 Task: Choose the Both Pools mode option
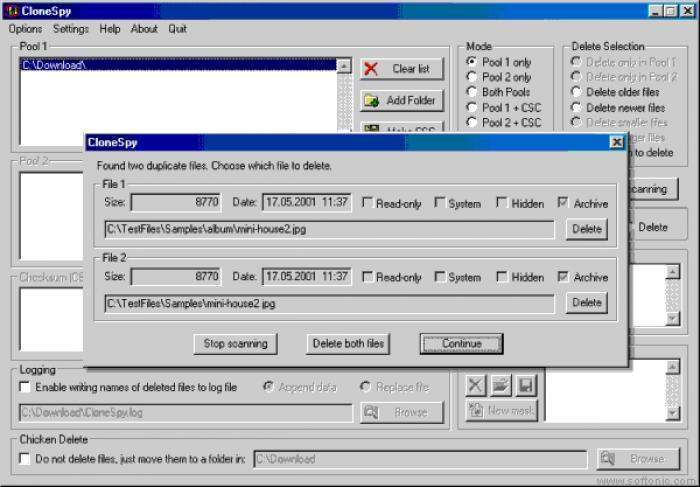472,92
